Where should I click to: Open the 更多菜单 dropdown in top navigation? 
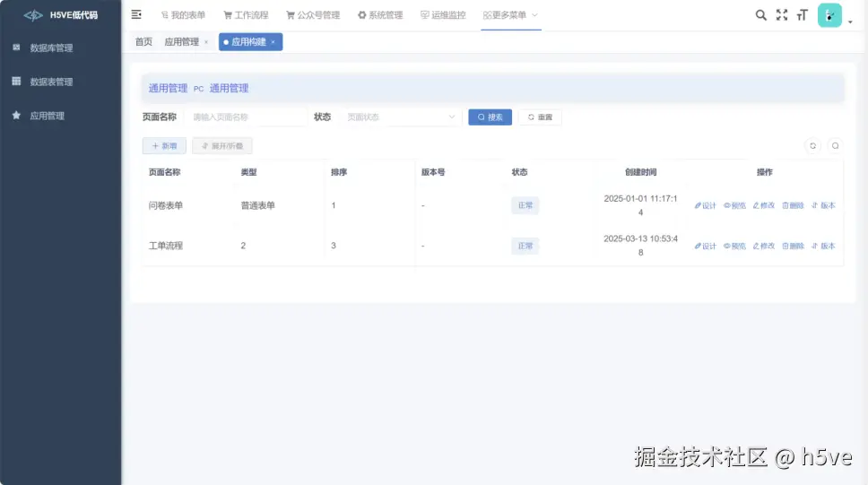(510, 15)
